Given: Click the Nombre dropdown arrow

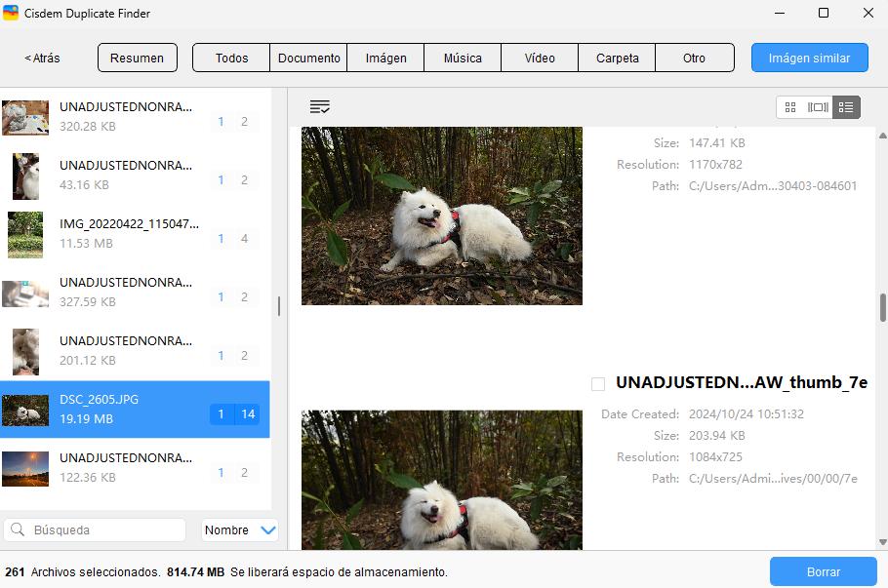Looking at the screenshot, I should tap(268, 530).
